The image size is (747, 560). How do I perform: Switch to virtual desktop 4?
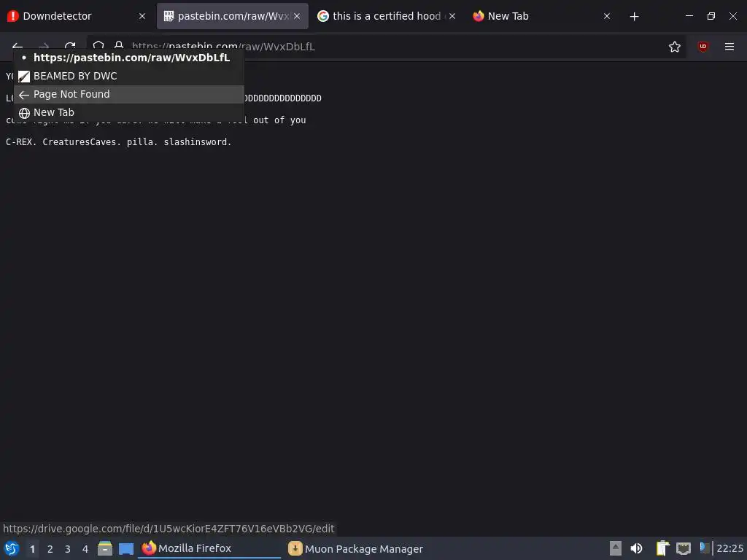pyautogui.click(x=85, y=549)
